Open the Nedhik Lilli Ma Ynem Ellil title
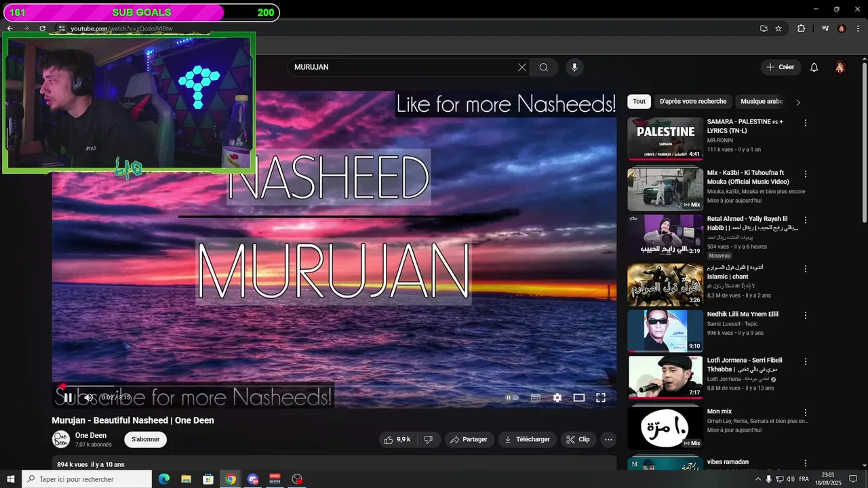The width and height of the screenshot is (868, 488). click(743, 314)
